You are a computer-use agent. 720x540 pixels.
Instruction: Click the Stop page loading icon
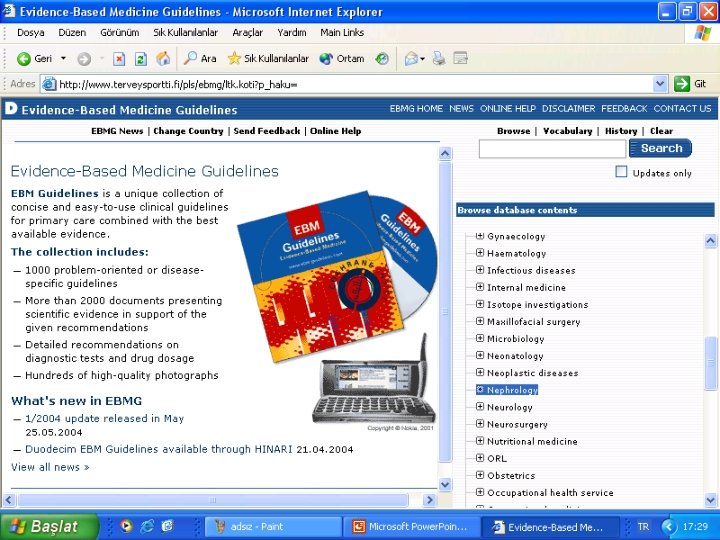[119, 59]
